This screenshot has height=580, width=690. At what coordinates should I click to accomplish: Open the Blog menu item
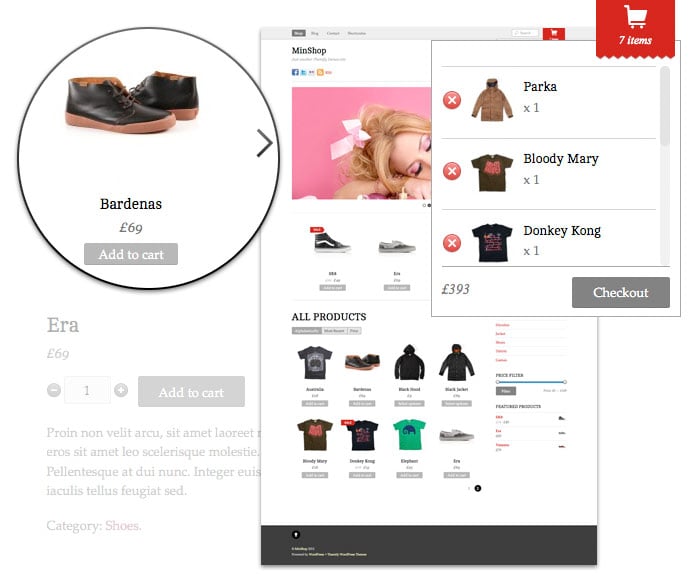[x=315, y=33]
